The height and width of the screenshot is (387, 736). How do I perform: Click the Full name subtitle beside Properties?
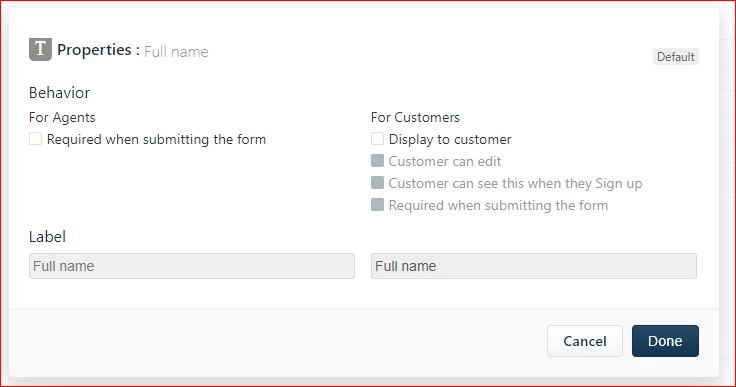tap(176, 52)
